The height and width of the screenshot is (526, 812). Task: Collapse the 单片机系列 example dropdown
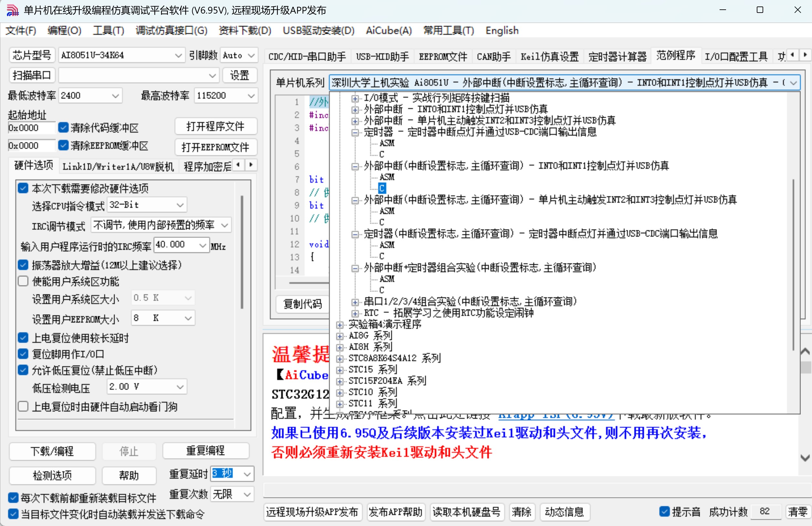click(x=793, y=83)
